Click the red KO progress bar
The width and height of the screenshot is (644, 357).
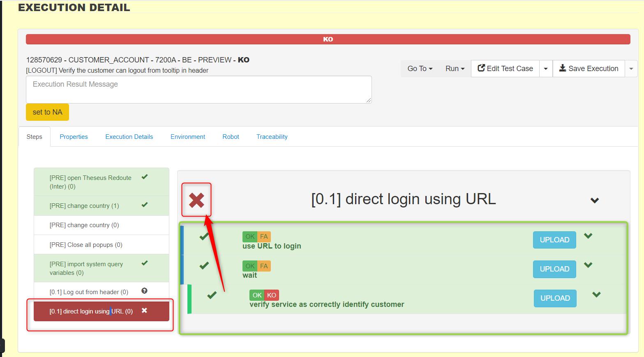tap(328, 39)
